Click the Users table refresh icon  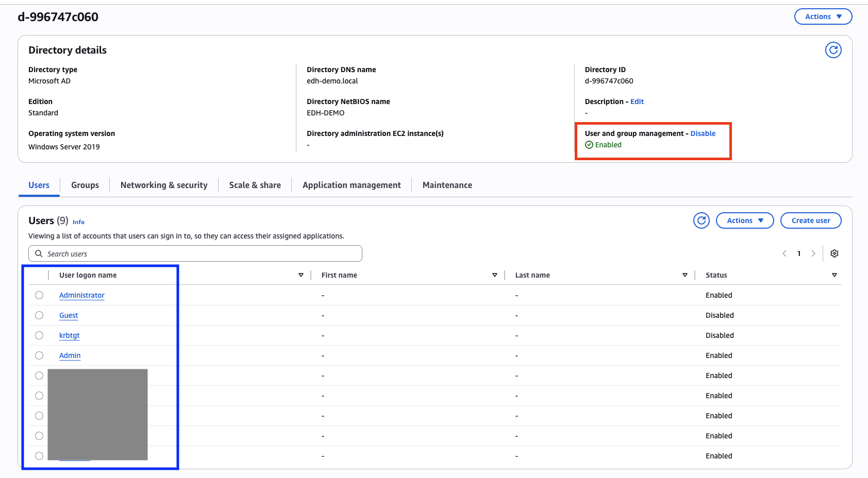[x=701, y=220]
